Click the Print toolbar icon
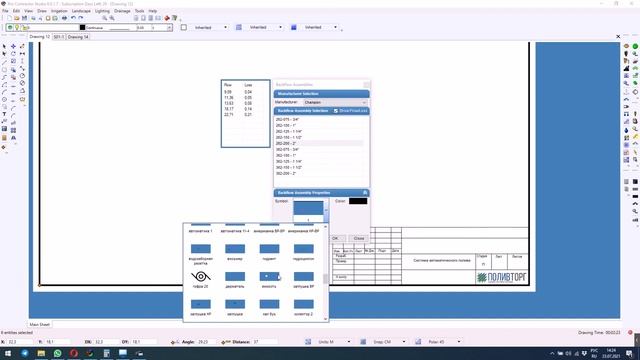Screen dimensions: 640x360 [x=64, y=18]
